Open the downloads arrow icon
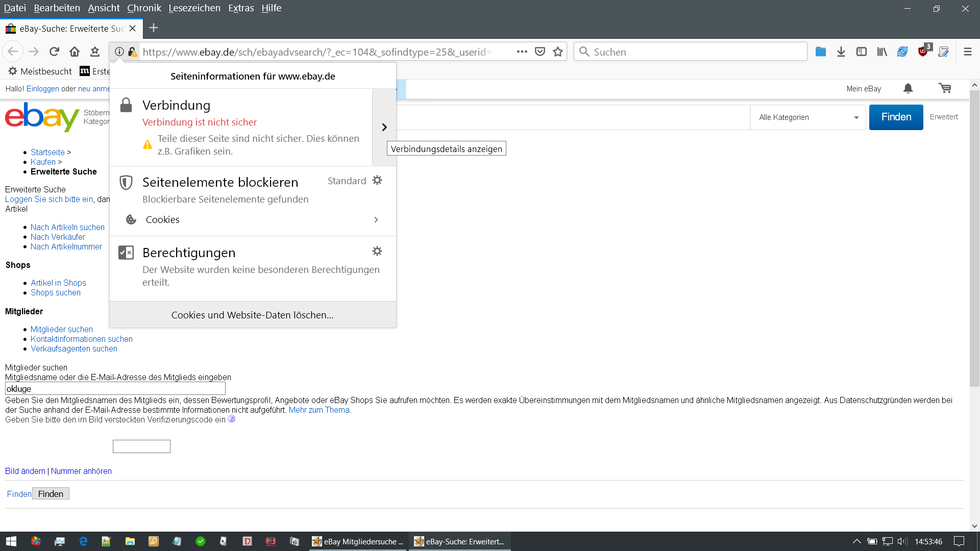The width and height of the screenshot is (980, 551). [x=841, y=52]
